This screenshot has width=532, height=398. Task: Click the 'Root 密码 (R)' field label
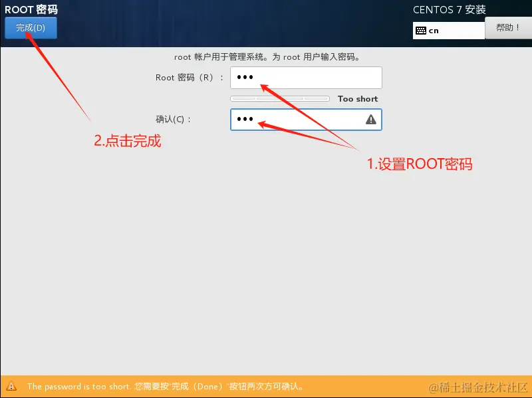[x=190, y=78]
